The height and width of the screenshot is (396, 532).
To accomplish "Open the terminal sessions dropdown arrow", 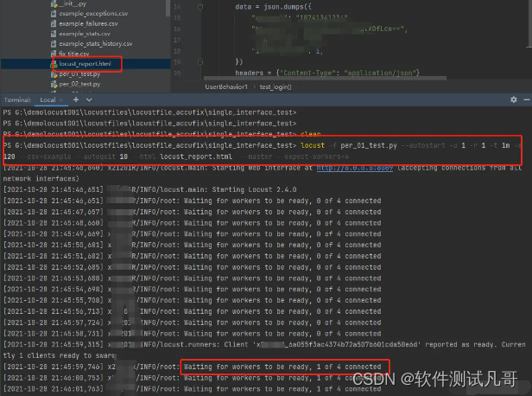I will 89,99.
